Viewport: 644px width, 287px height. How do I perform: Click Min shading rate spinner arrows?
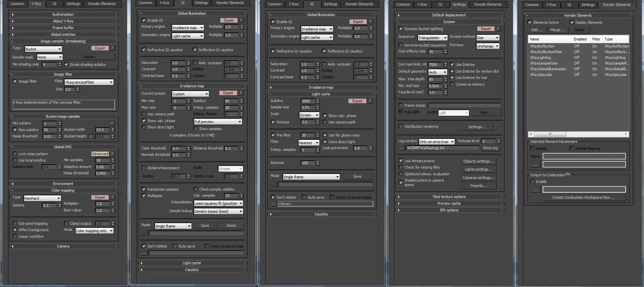(60, 65)
